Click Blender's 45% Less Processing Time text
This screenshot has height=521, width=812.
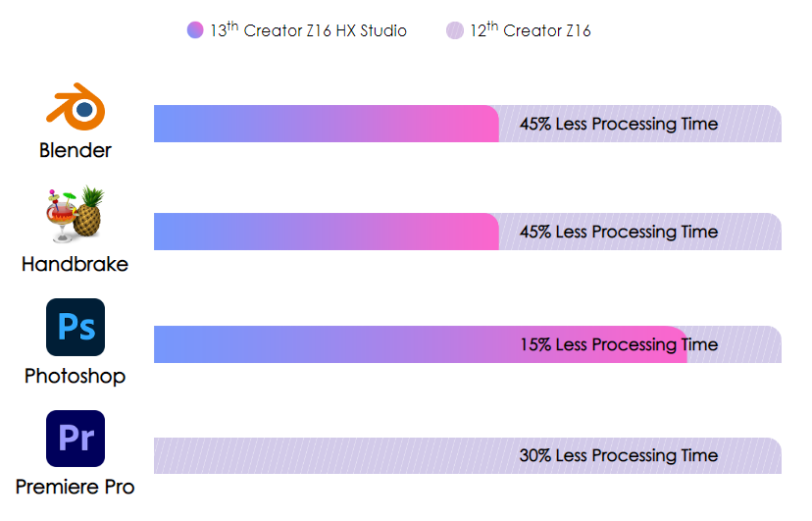[x=619, y=124]
